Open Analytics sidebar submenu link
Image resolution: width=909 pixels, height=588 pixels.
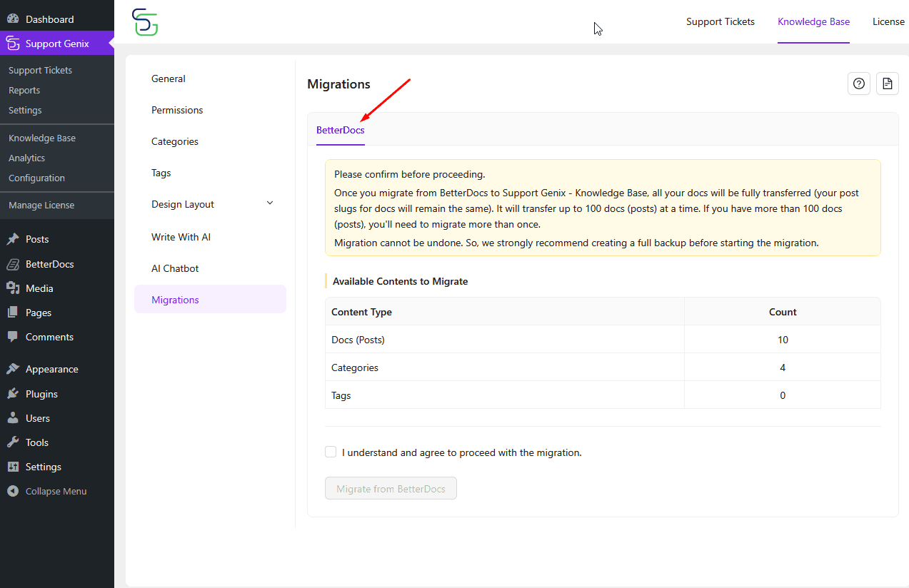click(x=26, y=158)
